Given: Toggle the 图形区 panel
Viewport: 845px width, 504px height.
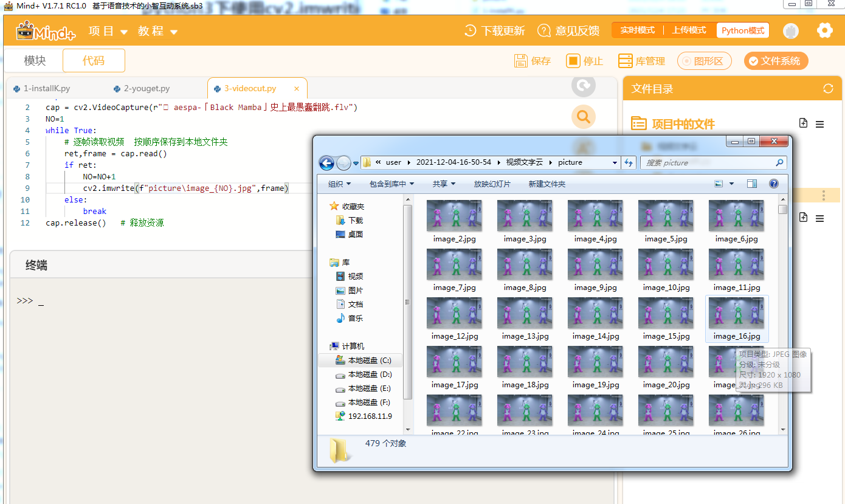Looking at the screenshot, I should [704, 61].
